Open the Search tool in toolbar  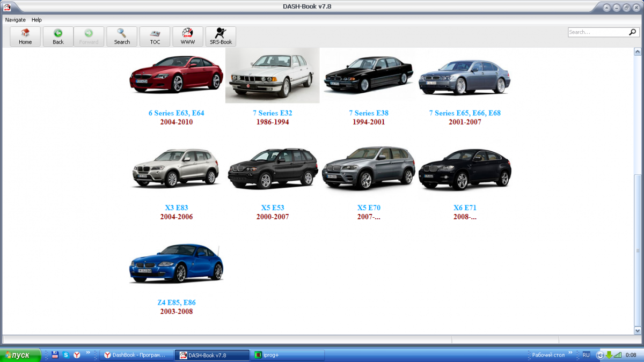122,36
